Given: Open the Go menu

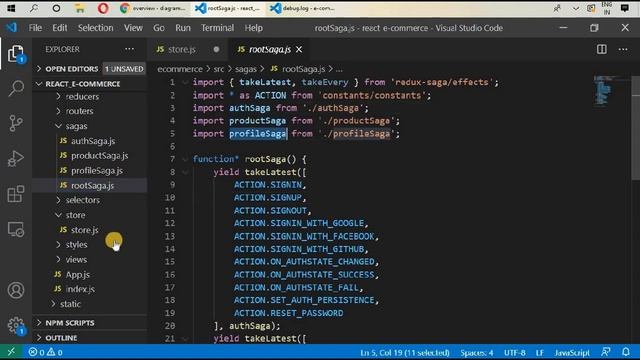Looking at the screenshot, I should point(159,28).
